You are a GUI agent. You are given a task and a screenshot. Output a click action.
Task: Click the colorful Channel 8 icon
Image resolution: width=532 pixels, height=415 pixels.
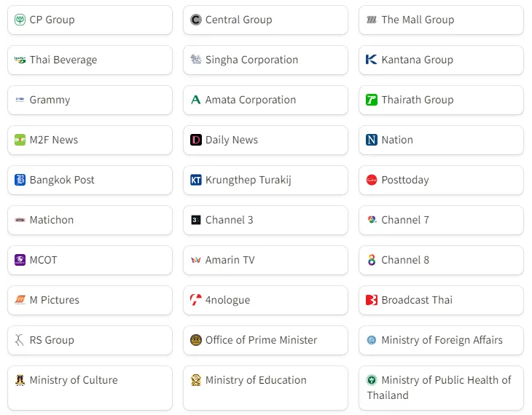click(x=372, y=260)
